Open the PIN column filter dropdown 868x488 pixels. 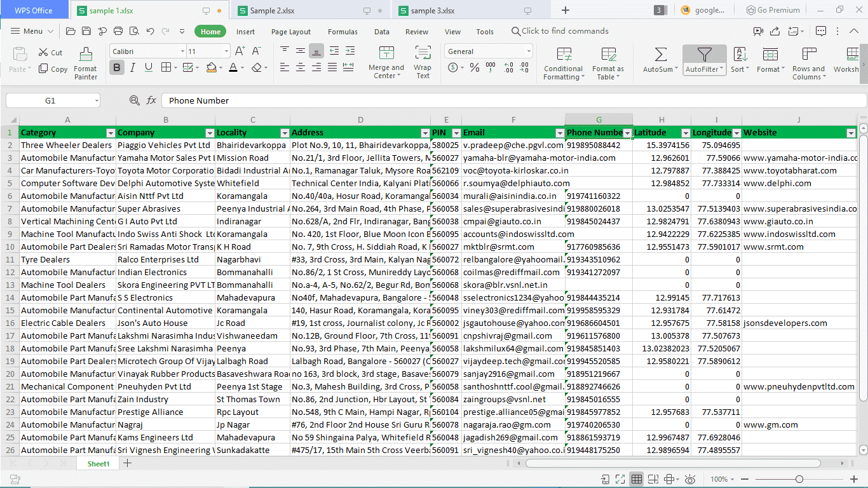[x=456, y=133]
